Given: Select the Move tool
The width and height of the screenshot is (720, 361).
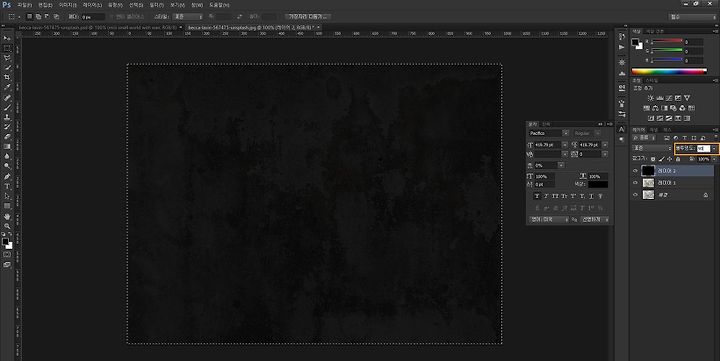Looking at the screenshot, I should [x=7, y=39].
